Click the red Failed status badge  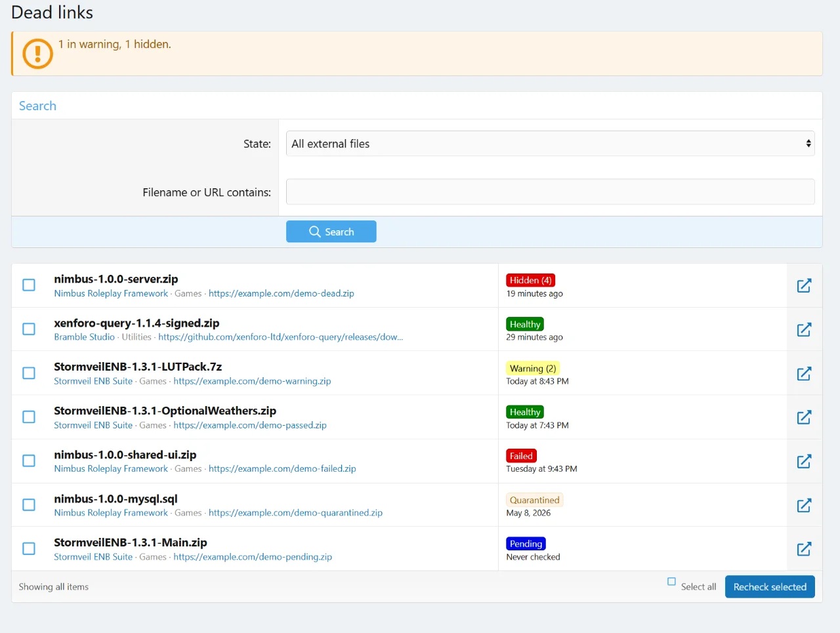click(x=521, y=456)
